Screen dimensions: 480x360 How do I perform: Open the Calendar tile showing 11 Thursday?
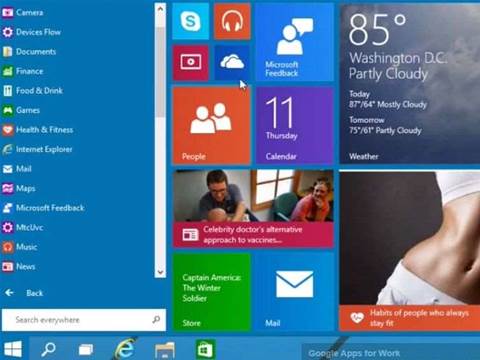click(x=294, y=125)
